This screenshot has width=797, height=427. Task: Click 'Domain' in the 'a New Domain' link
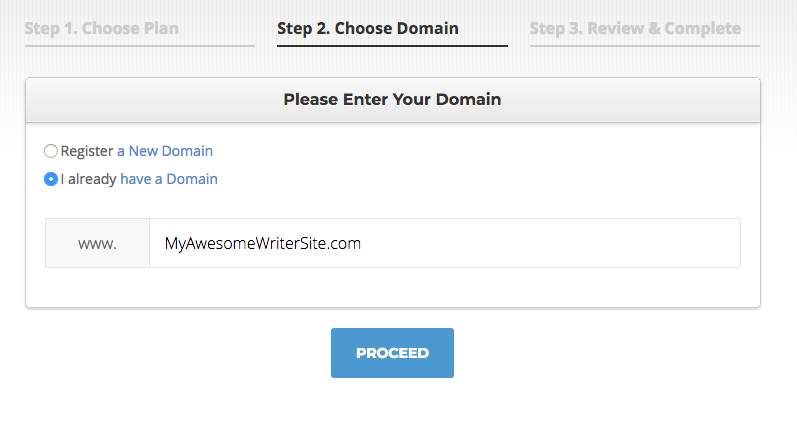coord(187,151)
